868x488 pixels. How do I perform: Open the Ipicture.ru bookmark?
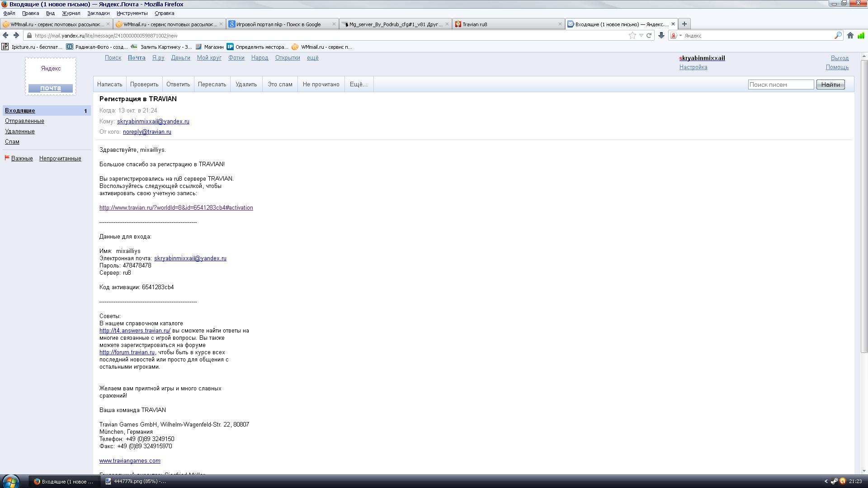click(32, 47)
